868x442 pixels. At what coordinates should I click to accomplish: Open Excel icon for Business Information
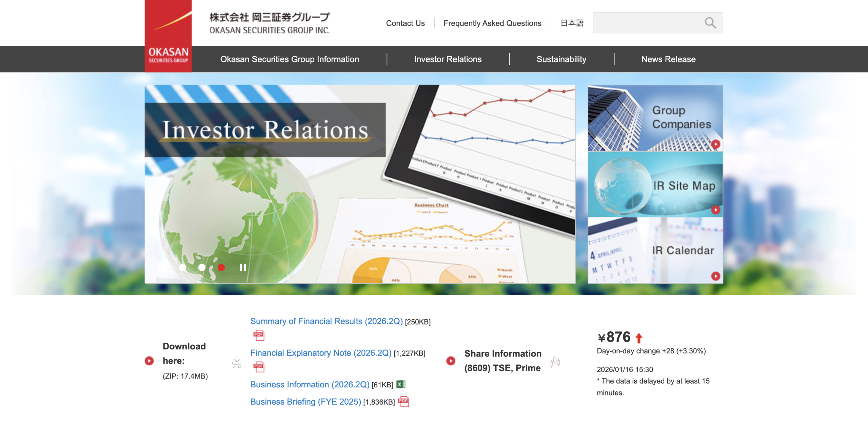tap(401, 384)
